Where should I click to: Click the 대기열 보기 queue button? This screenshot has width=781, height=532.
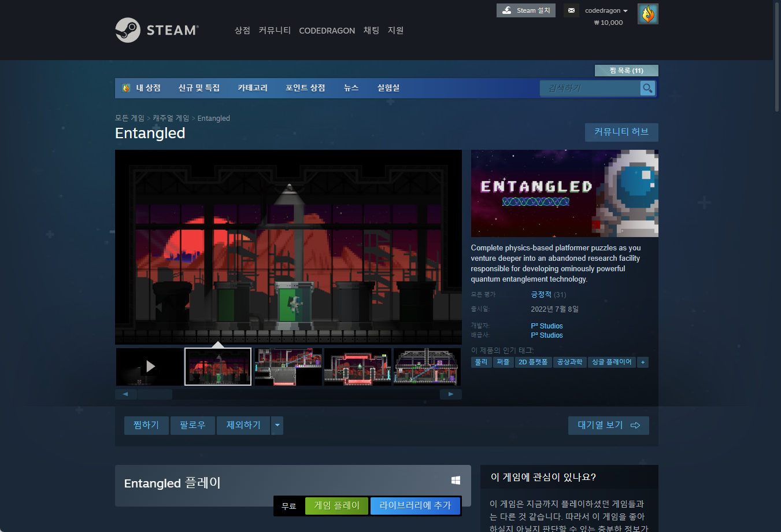point(609,426)
